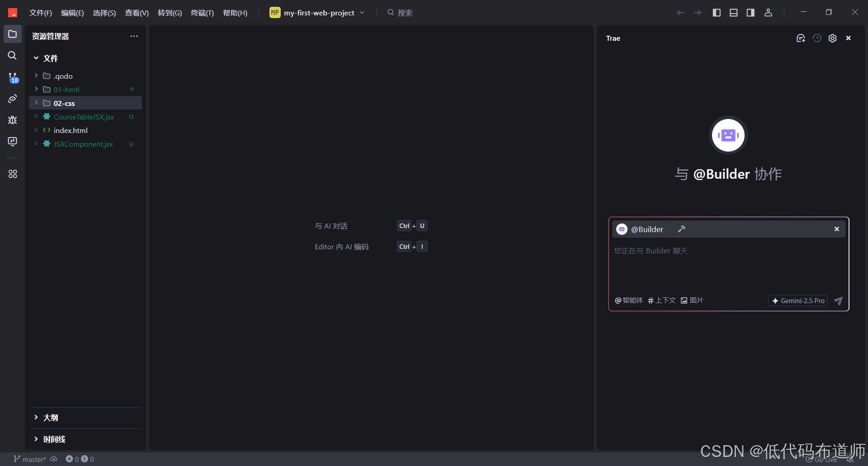This screenshot has height=466, width=868.
Task: Open the my-first-web-project project dropdown
Action: 317,13
